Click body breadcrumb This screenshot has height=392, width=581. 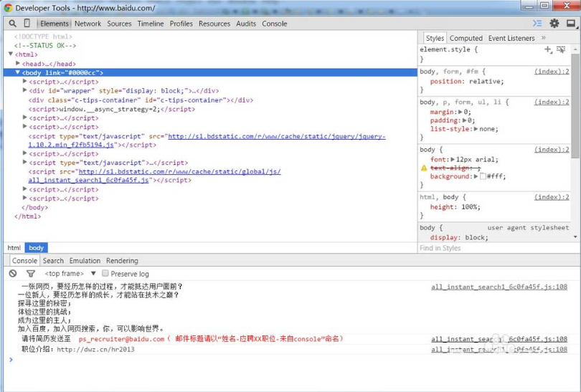[x=37, y=248]
